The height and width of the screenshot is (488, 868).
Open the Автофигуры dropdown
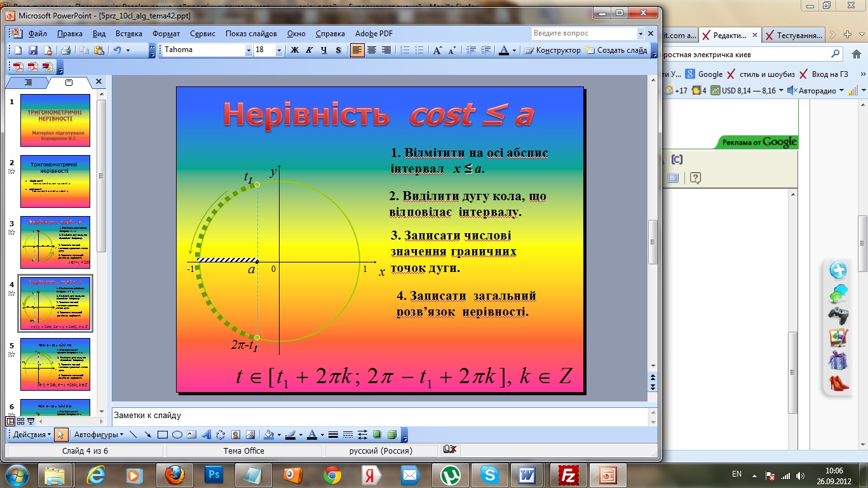pos(98,435)
